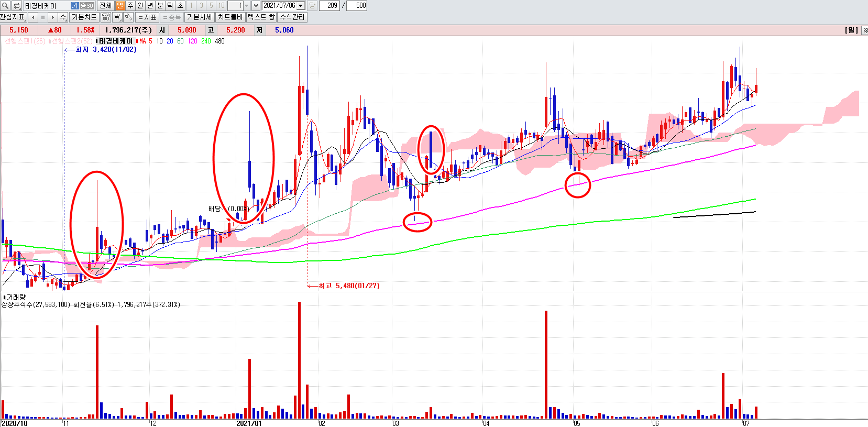The image size is (868, 427).
Task: Switch to second 초 chart period
Action: (x=180, y=6)
